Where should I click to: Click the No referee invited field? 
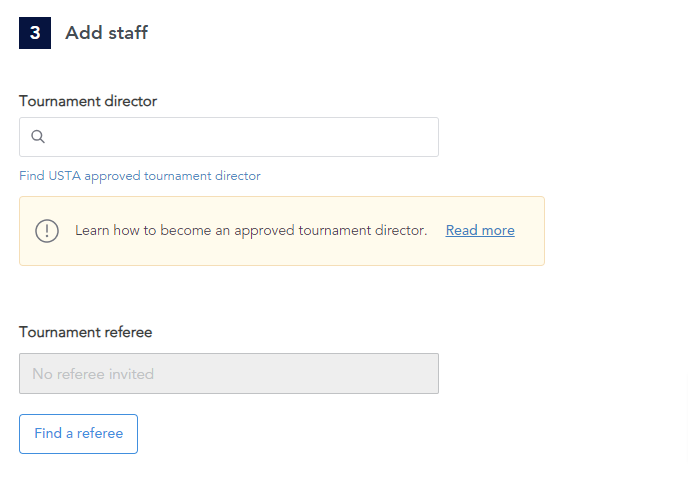(228, 373)
